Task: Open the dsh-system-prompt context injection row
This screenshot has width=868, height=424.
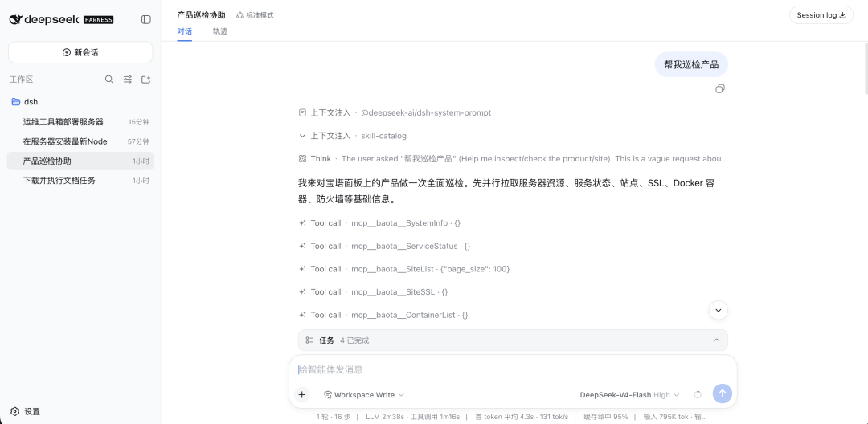Action: (x=395, y=112)
